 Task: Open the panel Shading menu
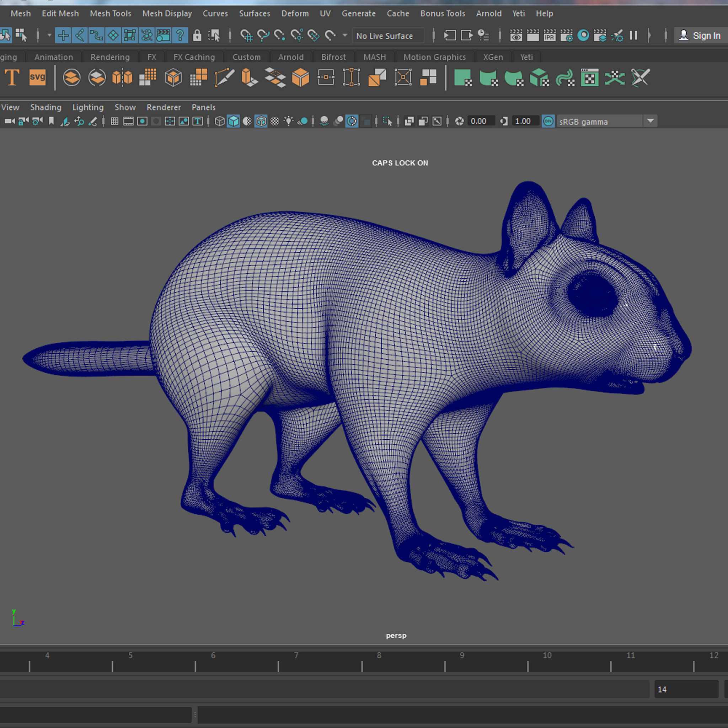tap(45, 107)
